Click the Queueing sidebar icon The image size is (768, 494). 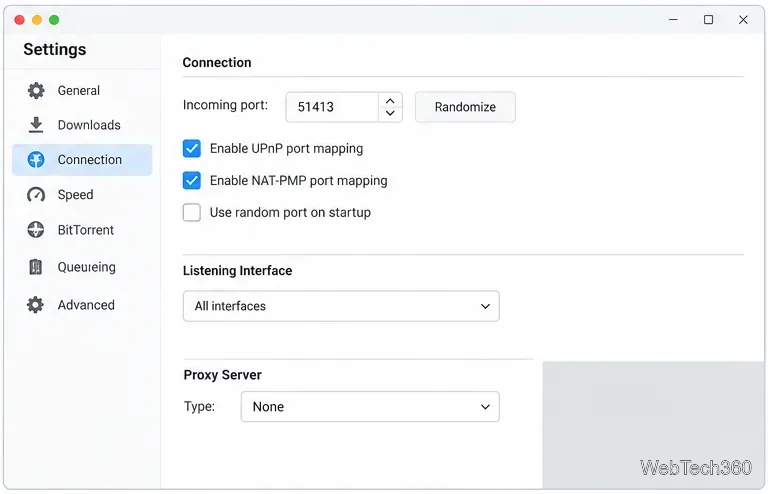[36, 267]
